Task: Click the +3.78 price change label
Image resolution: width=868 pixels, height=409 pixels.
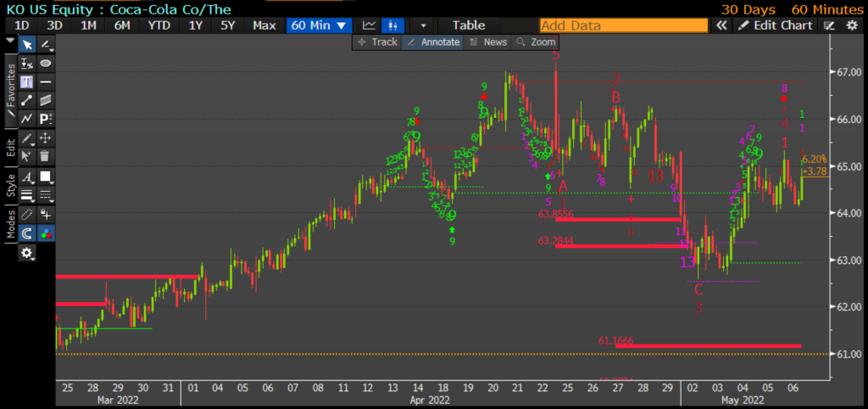Action: (x=814, y=171)
